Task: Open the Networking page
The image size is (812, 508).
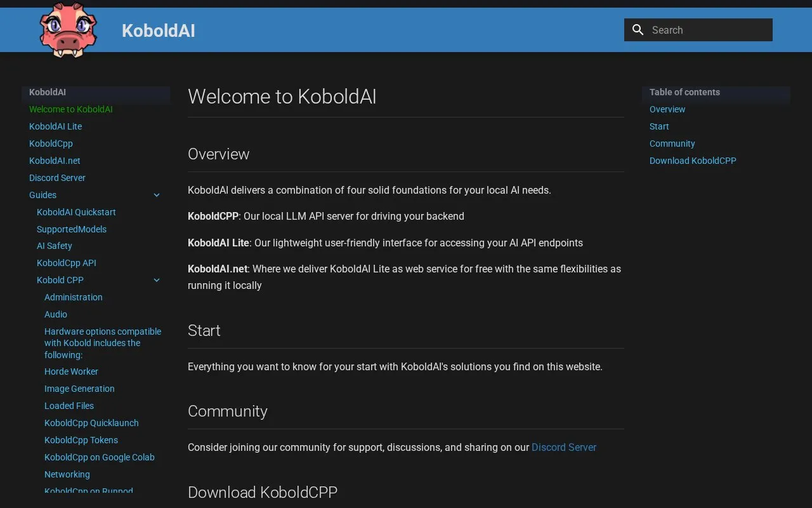Action: coord(67,474)
